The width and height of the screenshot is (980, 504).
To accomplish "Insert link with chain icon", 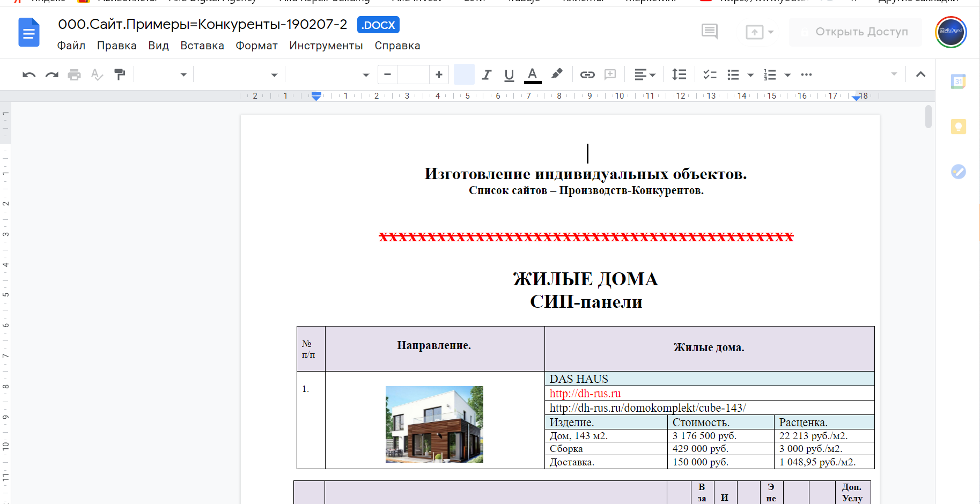I will coord(587,75).
